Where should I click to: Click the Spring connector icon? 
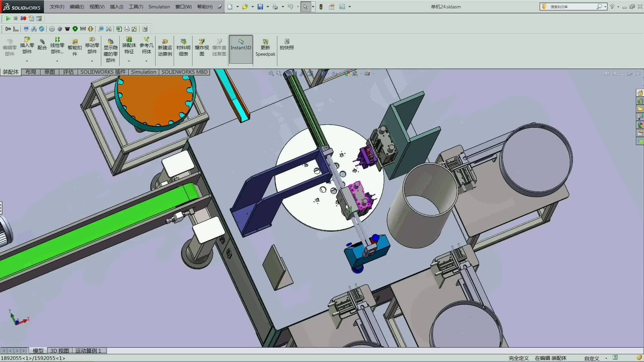tap(83, 29)
